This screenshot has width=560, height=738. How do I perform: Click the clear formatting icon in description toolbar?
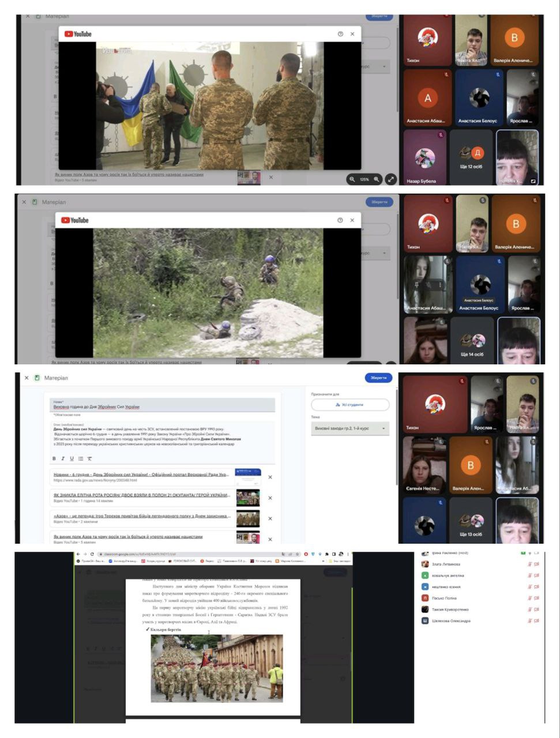(x=89, y=458)
